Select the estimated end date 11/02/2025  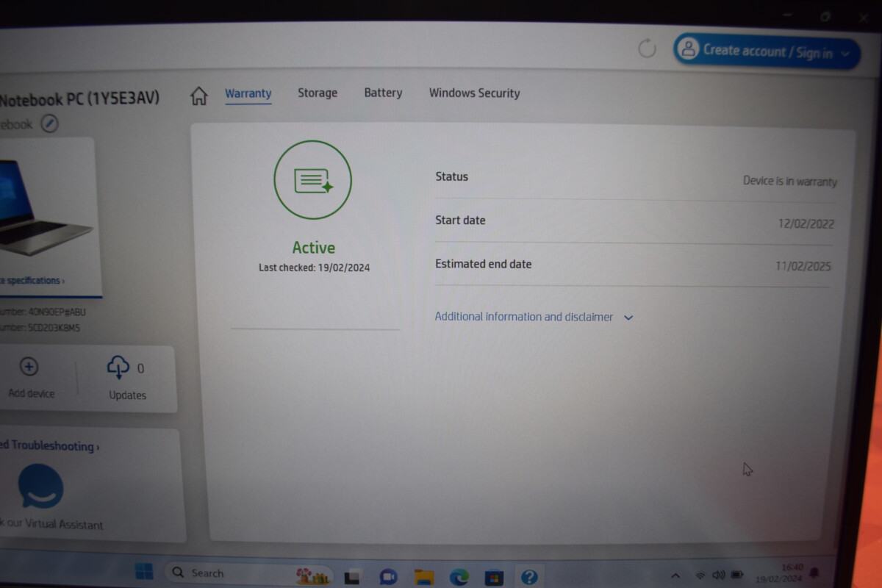pyautogui.click(x=803, y=266)
